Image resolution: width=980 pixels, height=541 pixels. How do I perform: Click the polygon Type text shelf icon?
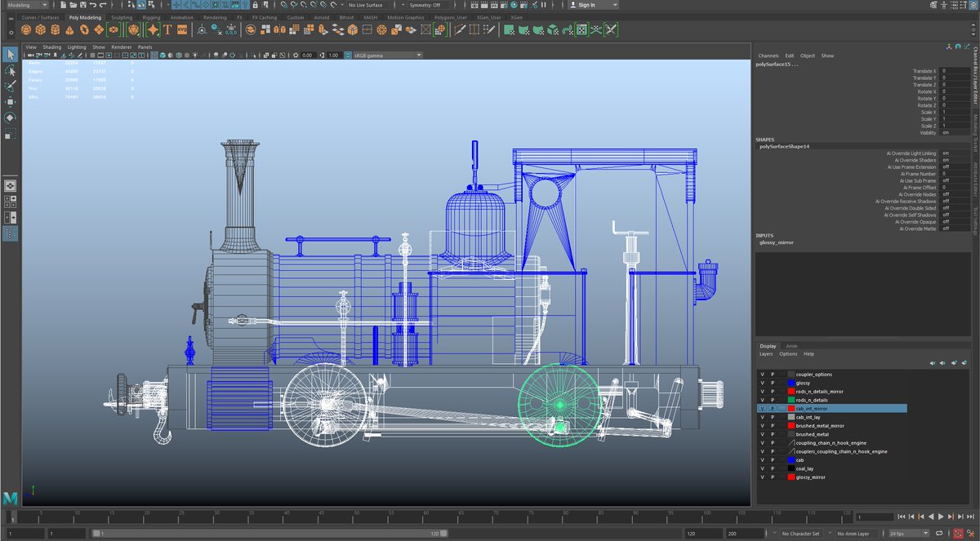coord(167,29)
